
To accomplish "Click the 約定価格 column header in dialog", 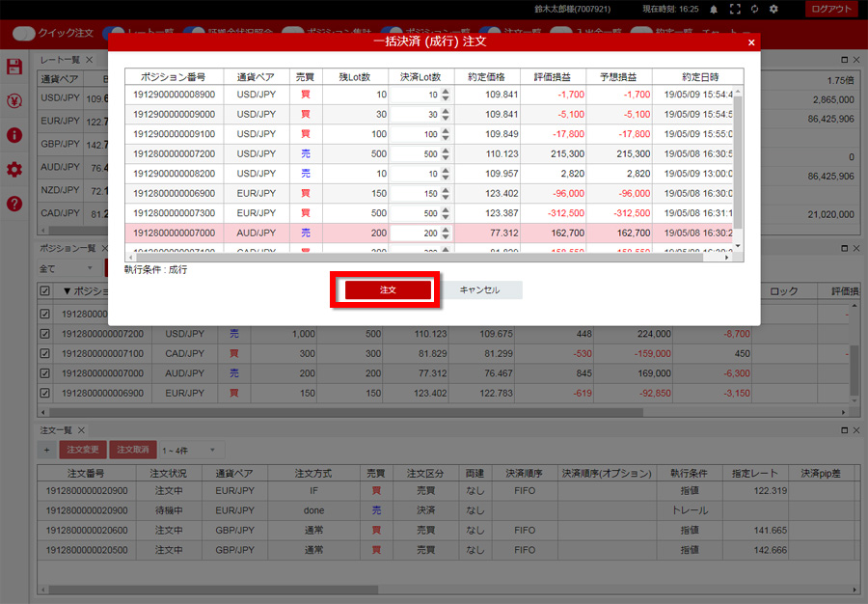I will click(x=487, y=77).
